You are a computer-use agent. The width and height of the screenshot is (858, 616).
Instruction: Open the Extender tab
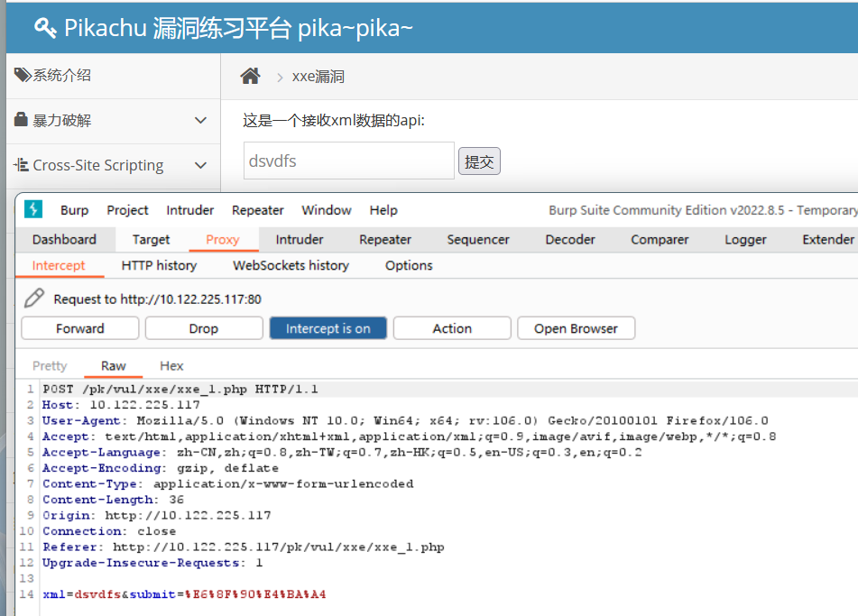[x=828, y=240]
